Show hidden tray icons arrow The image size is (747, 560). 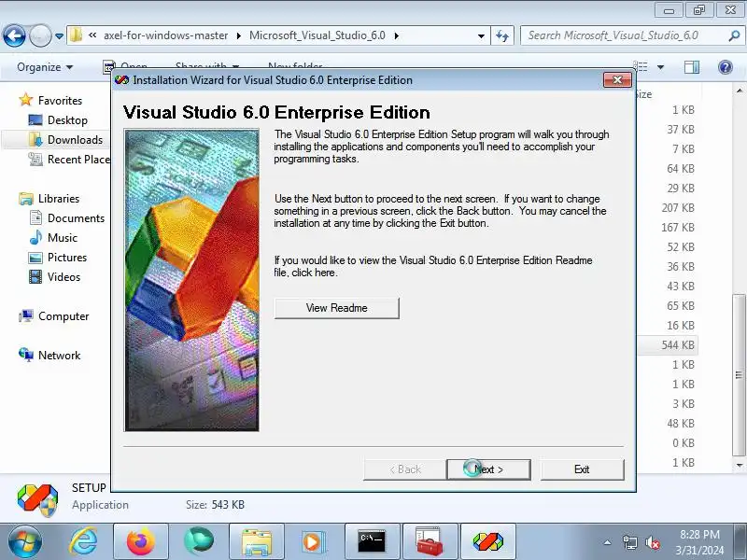click(x=608, y=542)
